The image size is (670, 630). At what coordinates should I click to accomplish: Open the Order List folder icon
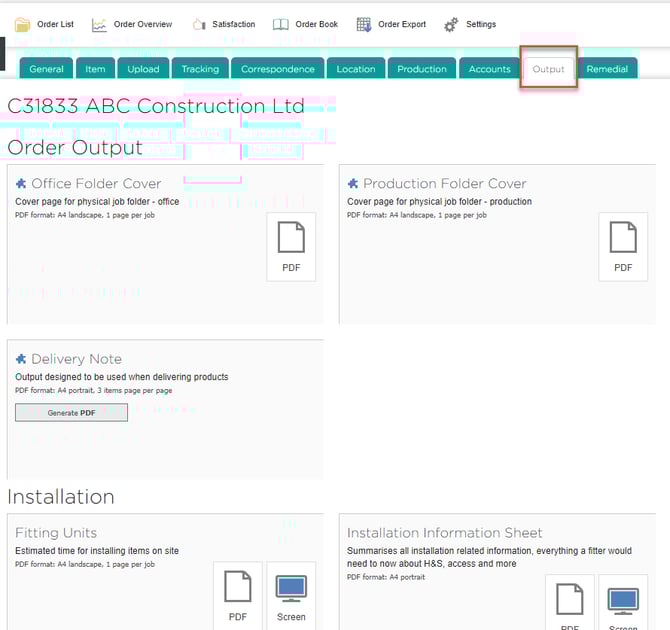[x=22, y=24]
